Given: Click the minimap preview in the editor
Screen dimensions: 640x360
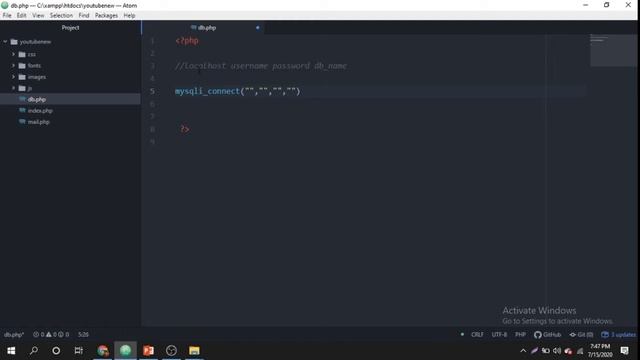Looking at the screenshot, I should coord(613,50).
